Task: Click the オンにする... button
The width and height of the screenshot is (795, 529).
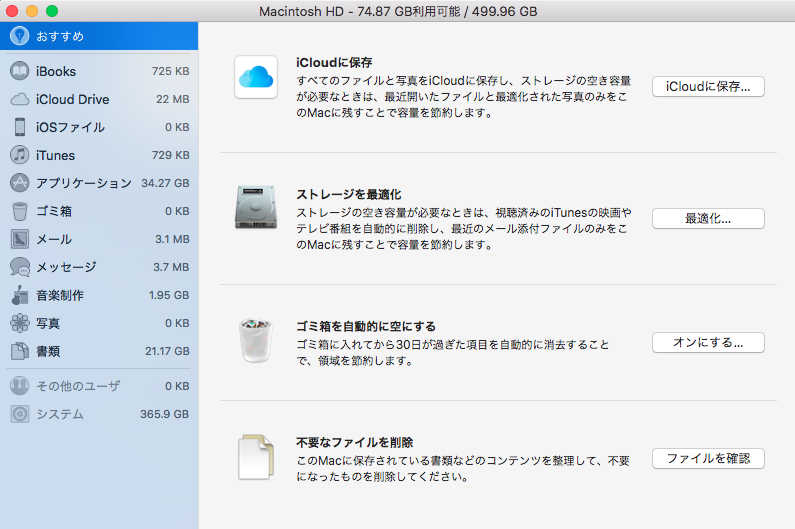Action: click(x=708, y=342)
